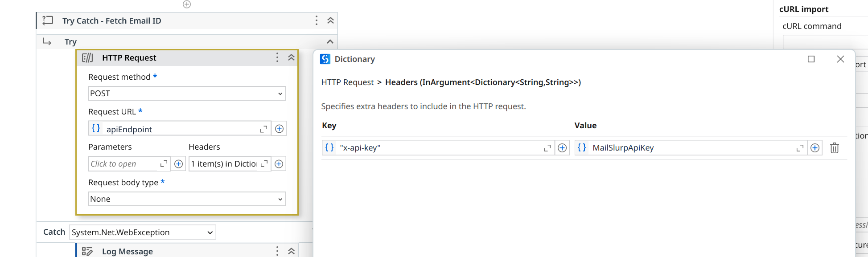Screen dimensions: 868x257
Task: Add activity above Try Catch sequence
Action: pyautogui.click(x=187, y=4)
